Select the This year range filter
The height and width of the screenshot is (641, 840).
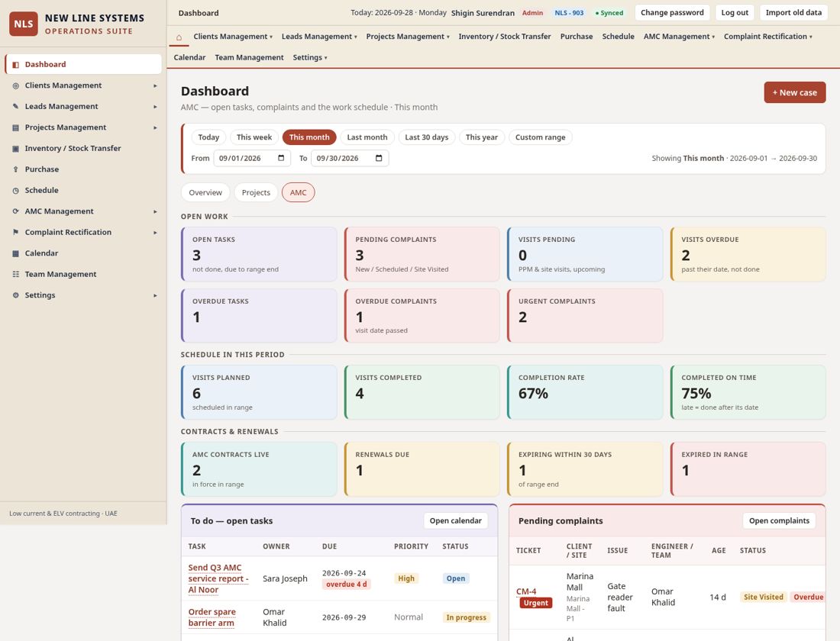(x=482, y=137)
